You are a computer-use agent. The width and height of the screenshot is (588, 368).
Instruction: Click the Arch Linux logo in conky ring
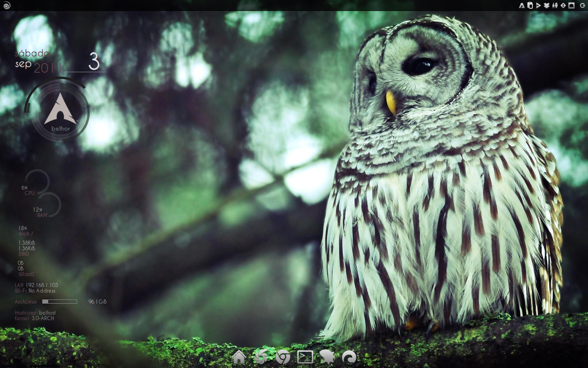[x=60, y=109]
